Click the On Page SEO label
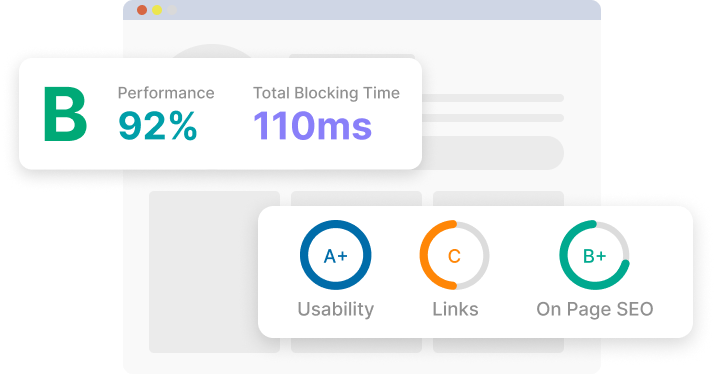The image size is (715, 374). [x=595, y=309]
